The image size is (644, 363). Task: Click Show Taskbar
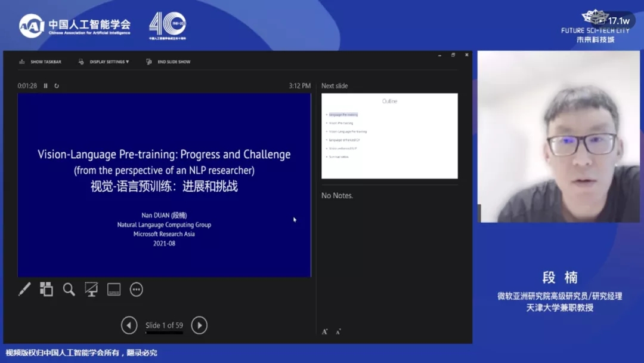click(x=41, y=62)
